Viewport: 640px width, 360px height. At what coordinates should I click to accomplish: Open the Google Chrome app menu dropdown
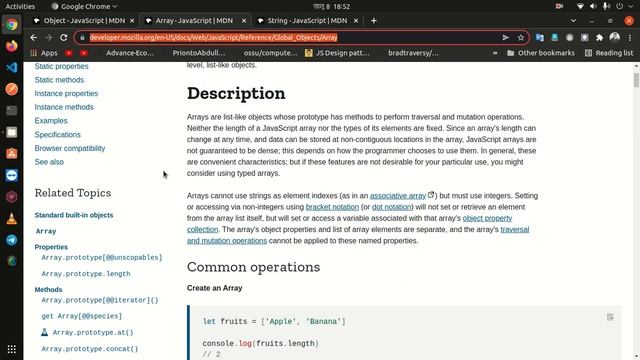pyautogui.click(x=84, y=7)
